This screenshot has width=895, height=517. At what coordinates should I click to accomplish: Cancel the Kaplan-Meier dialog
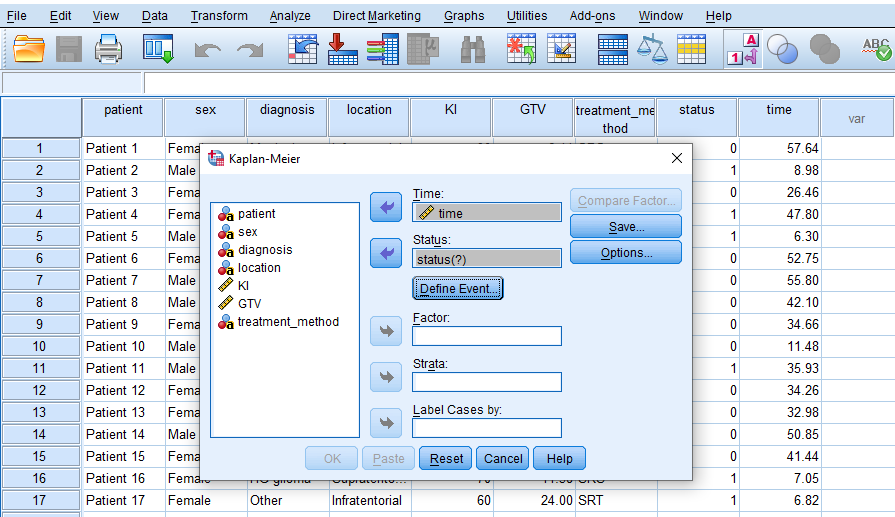click(502, 458)
